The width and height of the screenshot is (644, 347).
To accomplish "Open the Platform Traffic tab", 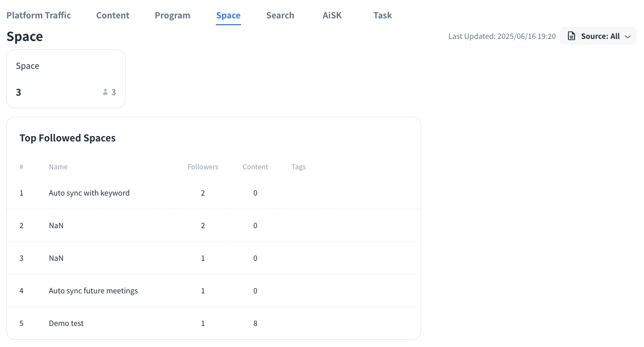I will pos(38,15).
